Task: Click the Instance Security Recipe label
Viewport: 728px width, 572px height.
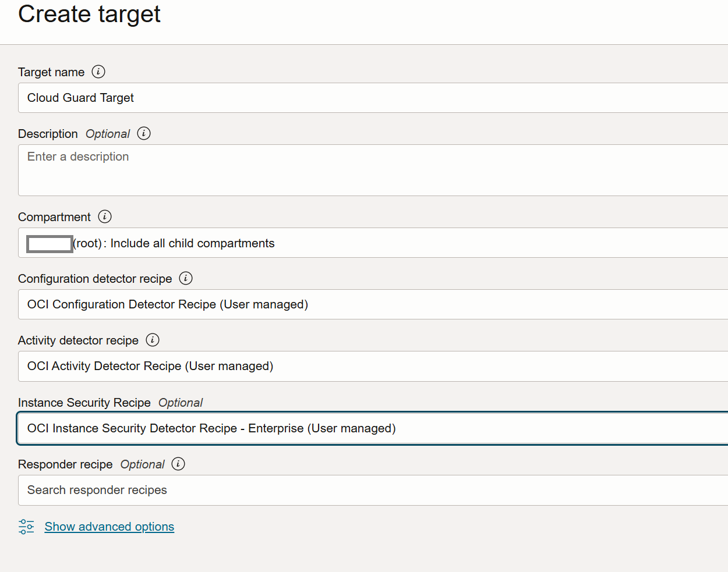Action: (84, 403)
